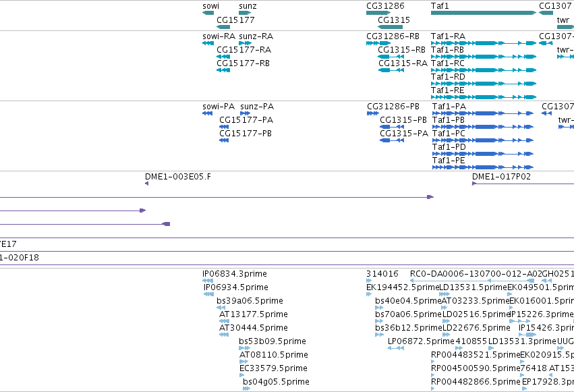Open transcript sowi-RA

(x=208, y=43)
